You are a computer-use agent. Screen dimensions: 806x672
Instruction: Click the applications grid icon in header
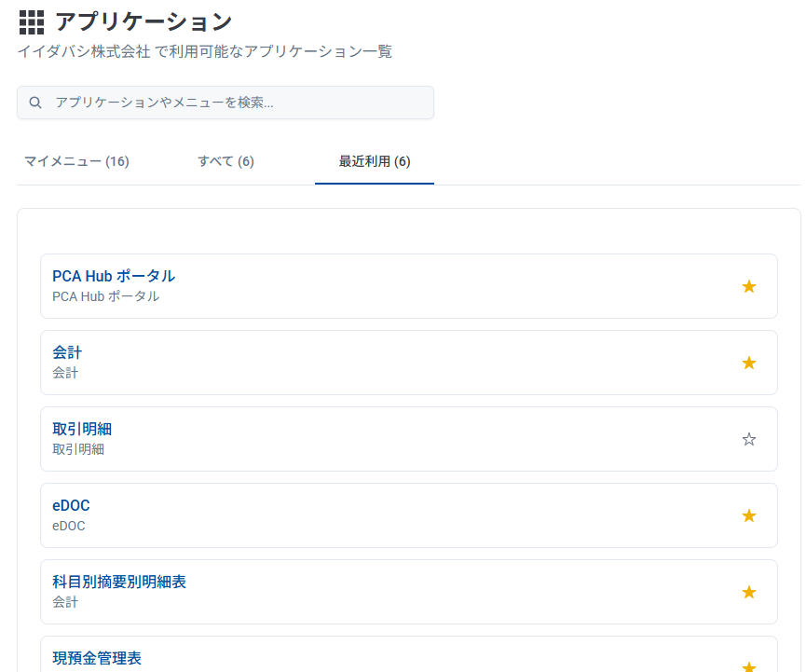[32, 22]
